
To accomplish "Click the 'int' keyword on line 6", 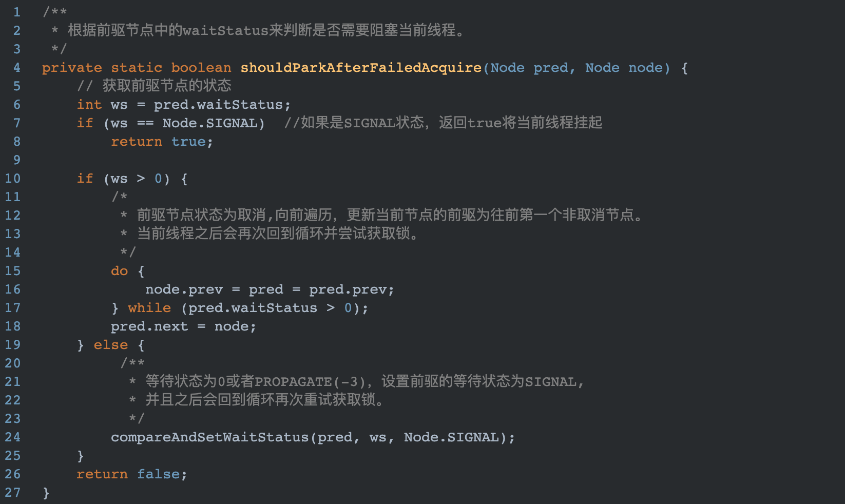I will [x=89, y=105].
